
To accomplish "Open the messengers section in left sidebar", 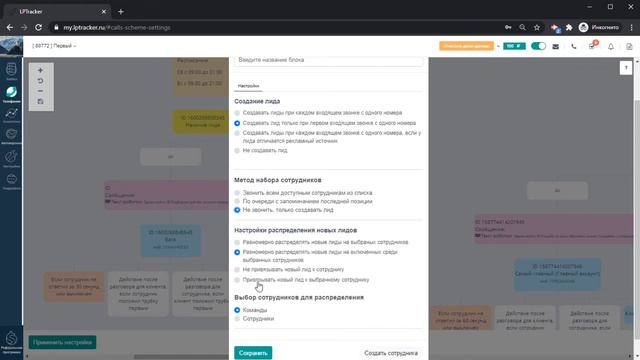I will coord(11,137).
